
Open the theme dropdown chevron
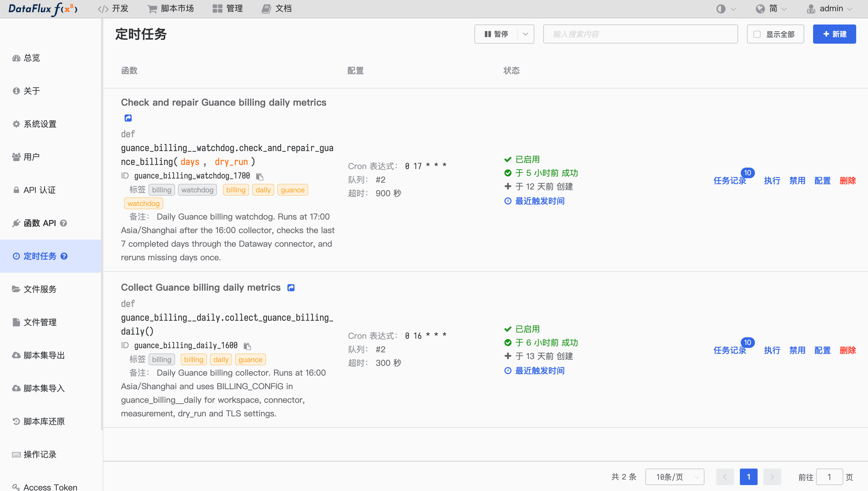(x=733, y=9)
